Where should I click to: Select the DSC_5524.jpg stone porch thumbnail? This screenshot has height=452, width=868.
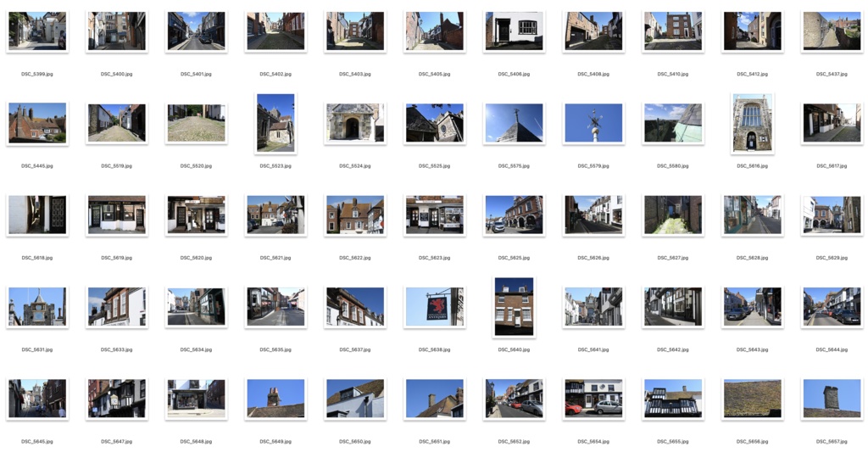[355, 123]
